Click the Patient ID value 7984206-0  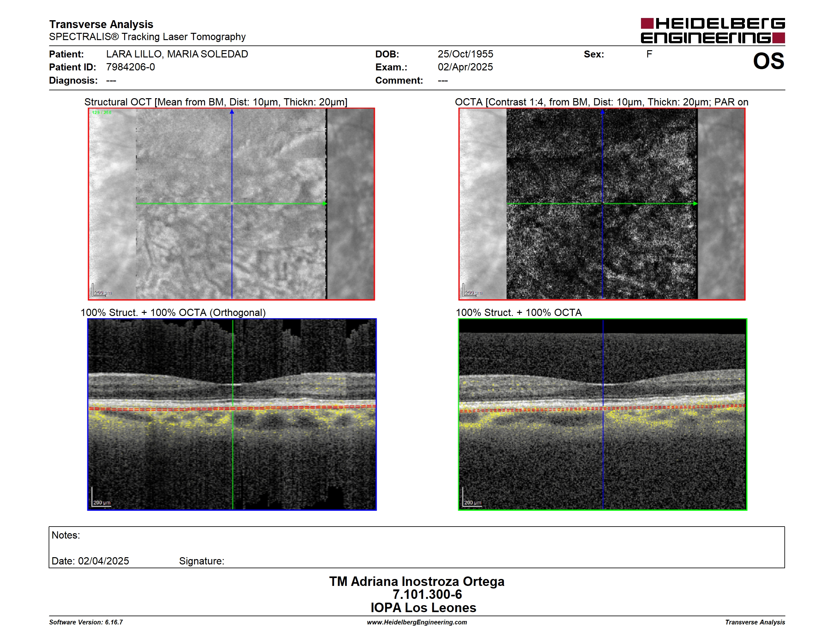130,67
